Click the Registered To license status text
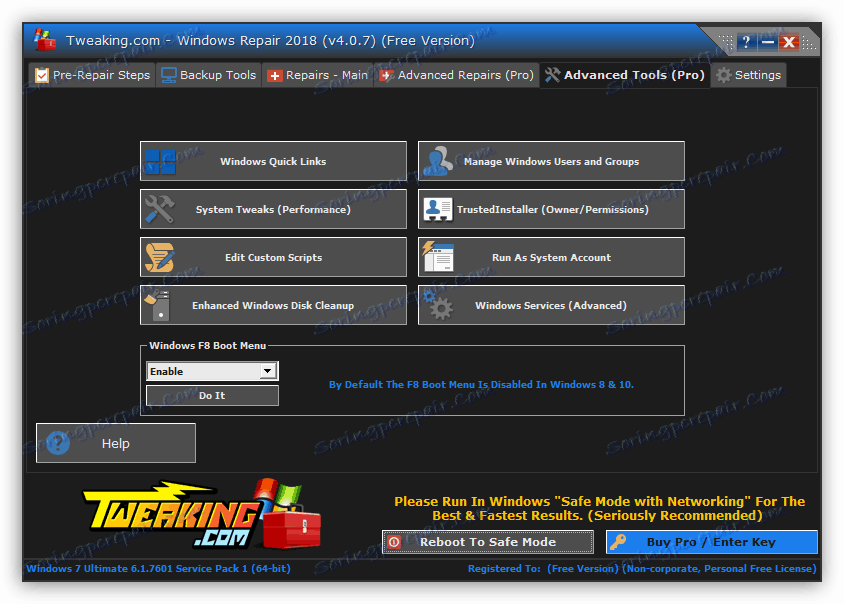This screenshot has width=844, height=604. (642, 568)
